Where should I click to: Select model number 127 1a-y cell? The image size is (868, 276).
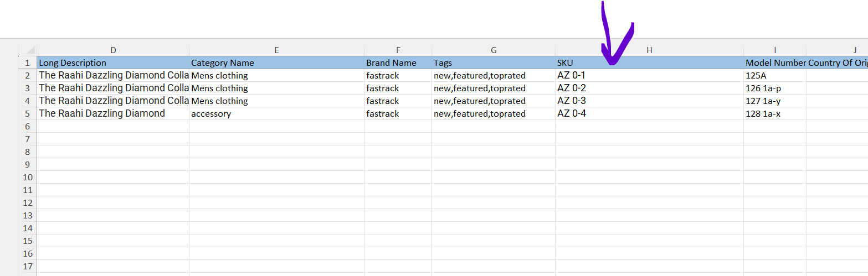coord(775,101)
